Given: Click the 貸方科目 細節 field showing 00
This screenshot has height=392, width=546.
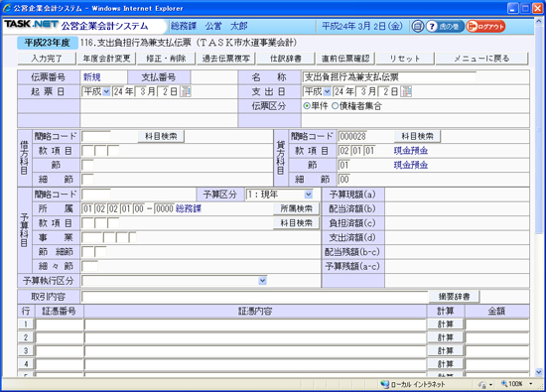Looking at the screenshot, I should (344, 180).
